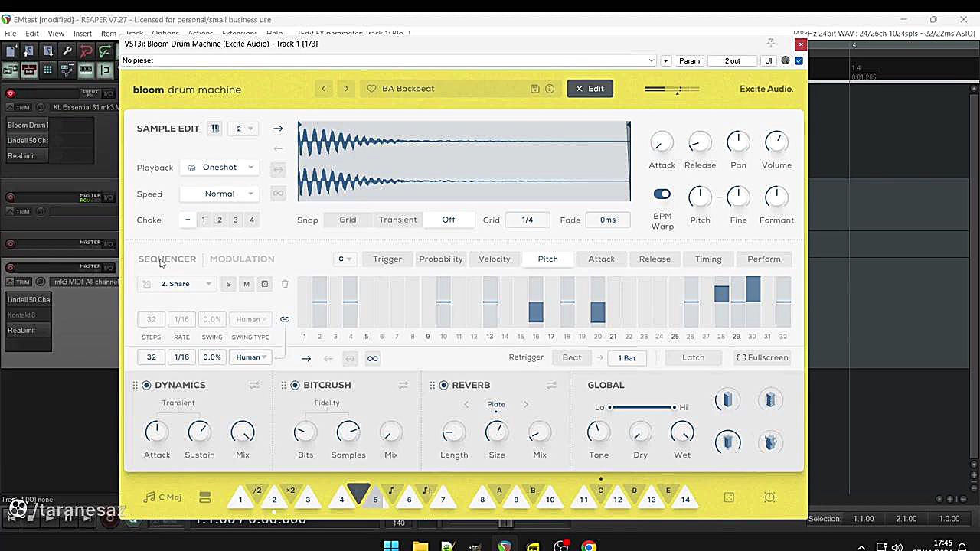Save the preset with the floppy disk icon

[535, 89]
